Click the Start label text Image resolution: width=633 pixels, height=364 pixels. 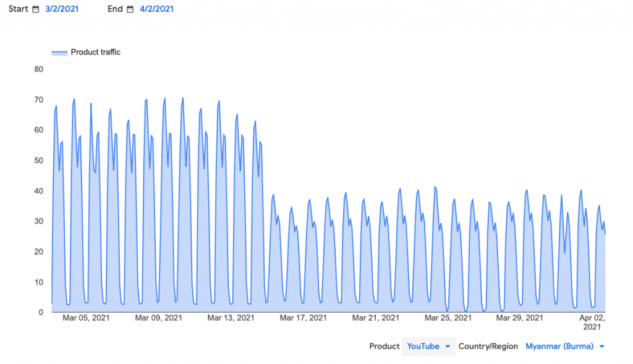tap(19, 9)
